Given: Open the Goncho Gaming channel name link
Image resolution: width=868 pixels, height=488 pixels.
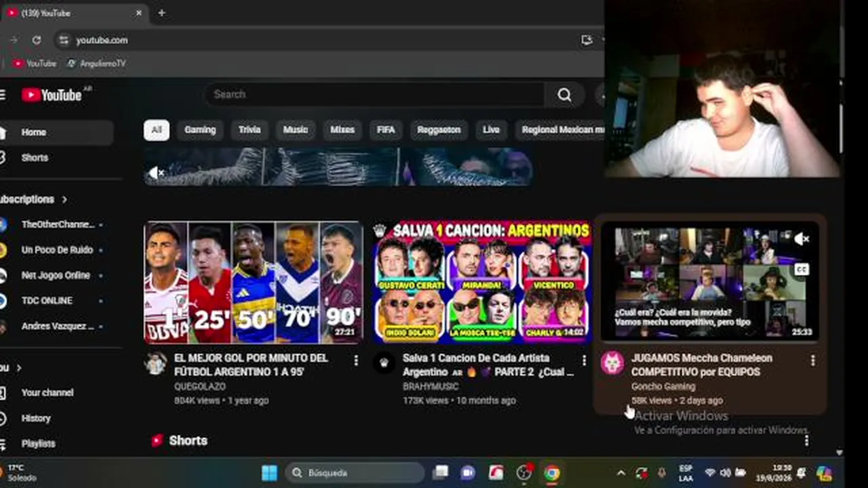Looking at the screenshot, I should tap(663, 386).
